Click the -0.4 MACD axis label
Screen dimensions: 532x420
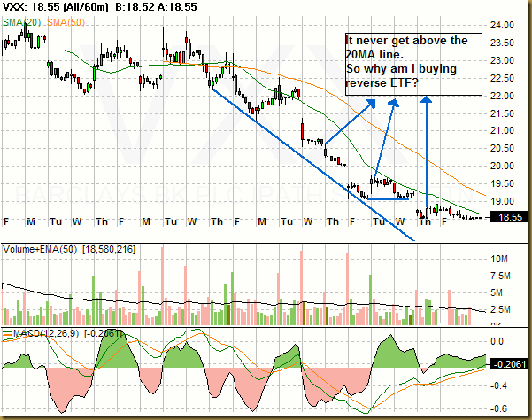[x=498, y=386]
